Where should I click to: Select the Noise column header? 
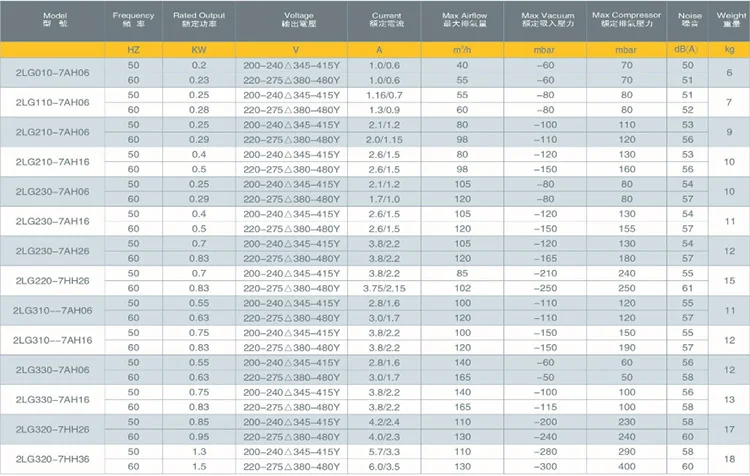pos(687,21)
